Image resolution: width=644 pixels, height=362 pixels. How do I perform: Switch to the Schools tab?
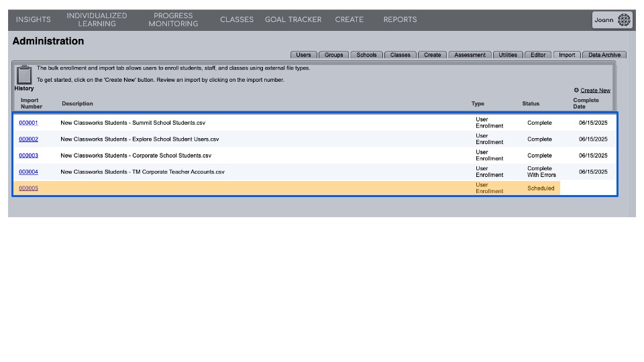[x=366, y=55]
